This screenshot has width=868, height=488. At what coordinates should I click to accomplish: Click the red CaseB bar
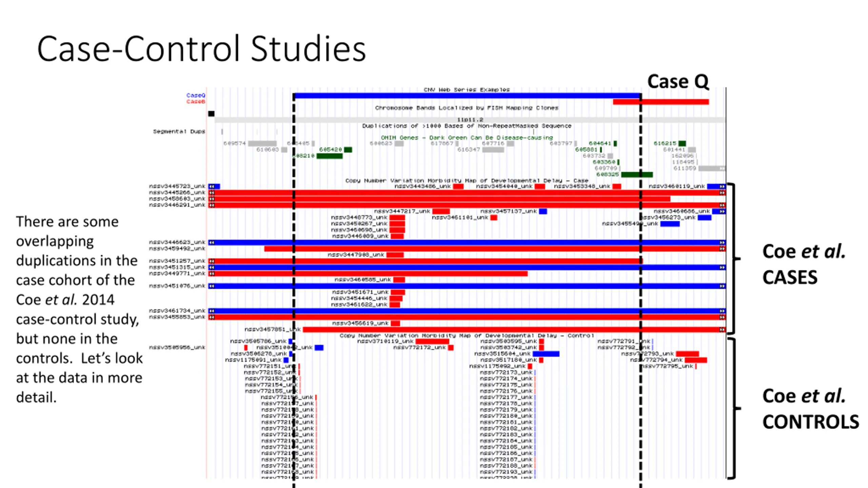pyautogui.click(x=660, y=102)
